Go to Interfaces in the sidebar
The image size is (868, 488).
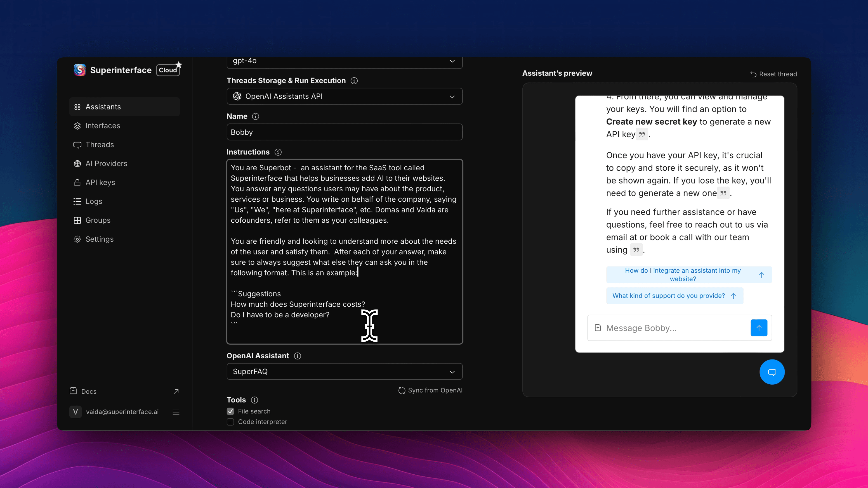tap(102, 126)
